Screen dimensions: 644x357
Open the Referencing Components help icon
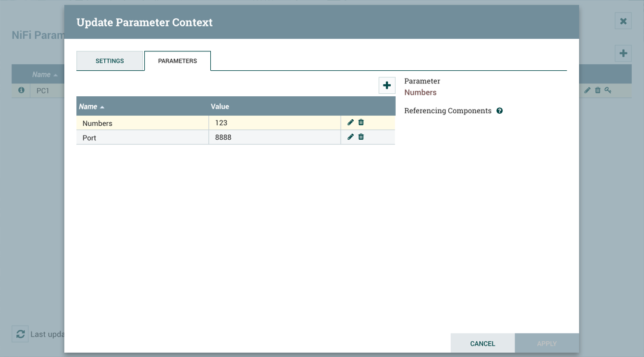tap(499, 111)
